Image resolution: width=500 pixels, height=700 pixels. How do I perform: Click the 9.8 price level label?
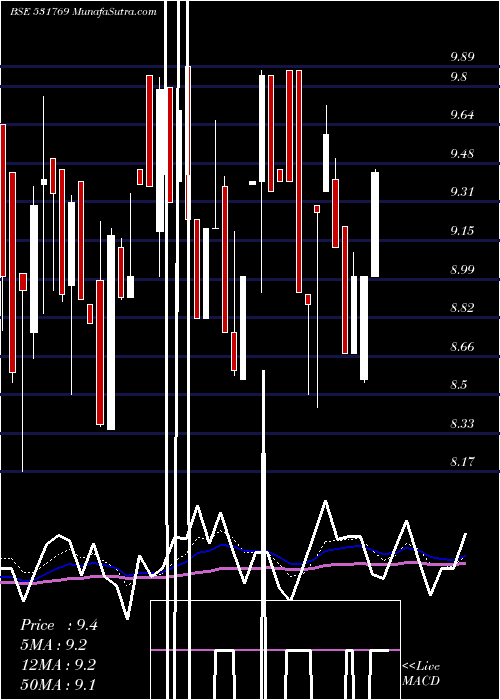(458, 77)
